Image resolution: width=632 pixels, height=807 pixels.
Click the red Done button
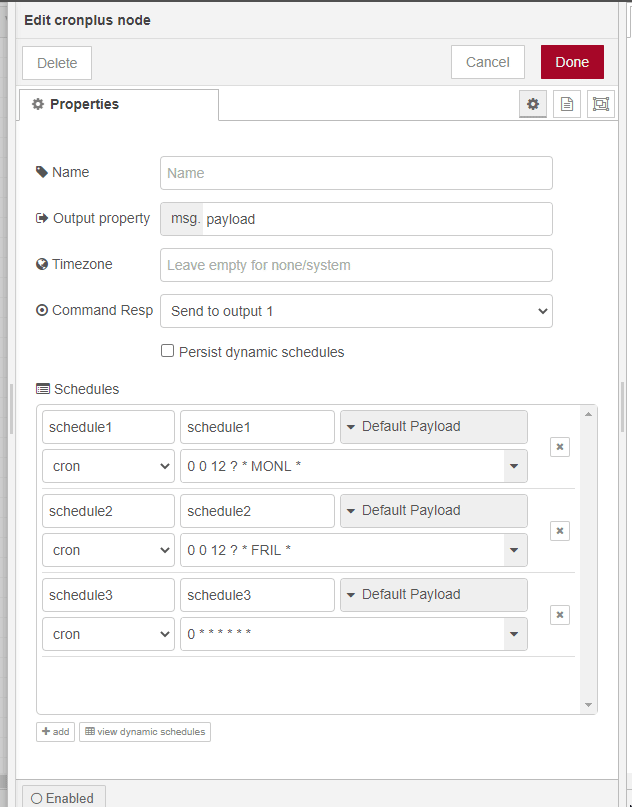pos(572,62)
